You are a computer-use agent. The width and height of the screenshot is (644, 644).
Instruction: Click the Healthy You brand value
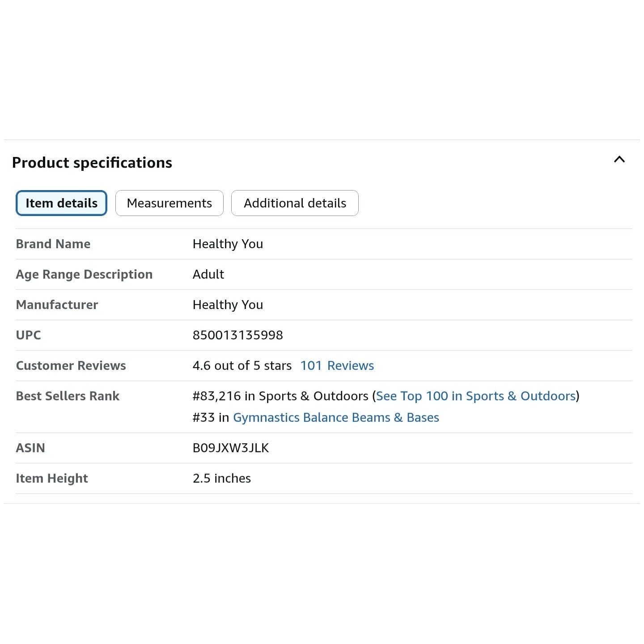[x=228, y=244]
